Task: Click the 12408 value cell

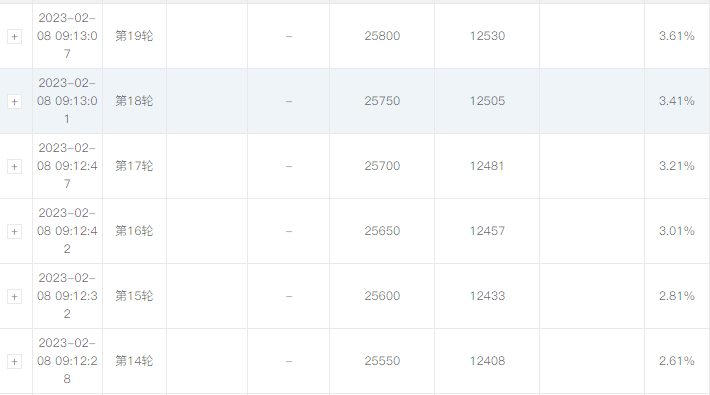Action: [x=487, y=361]
